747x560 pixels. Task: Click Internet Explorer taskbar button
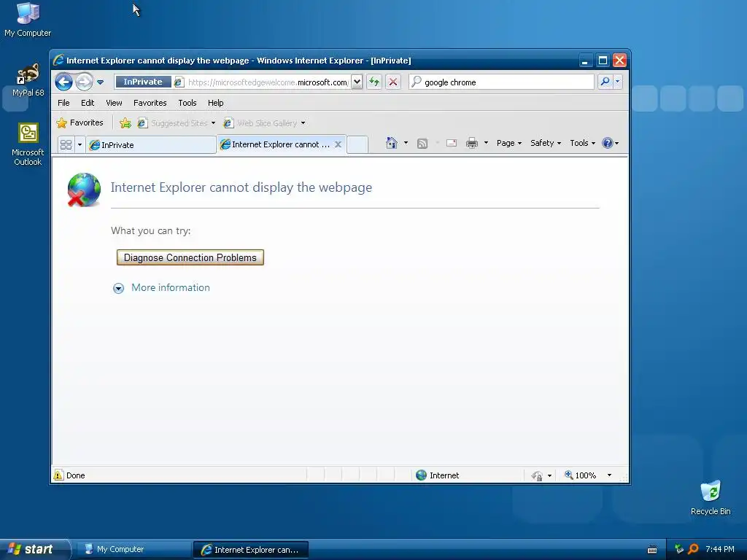[x=251, y=550]
